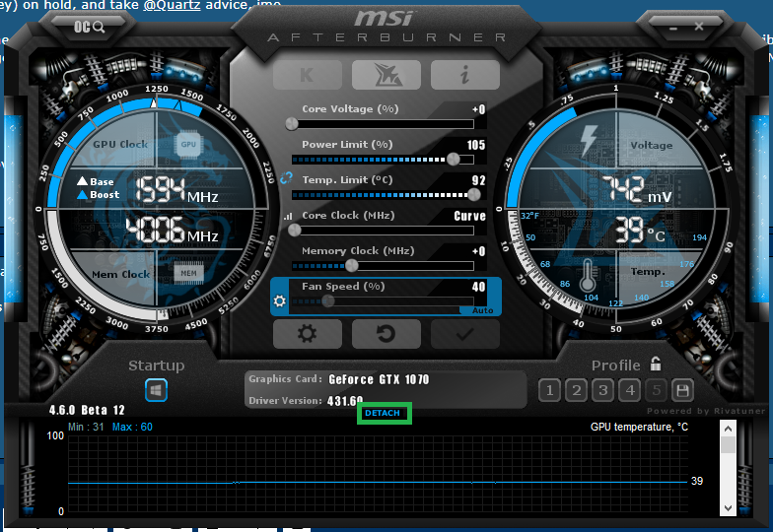Apply settings with the checkmark button
773x532 pixels.
465,333
